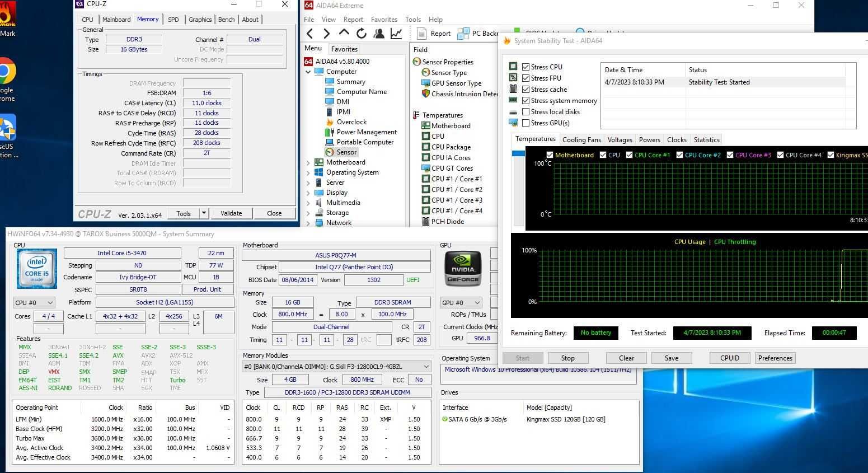Click the Stop button in Stability Test
The image size is (868, 473).
click(x=567, y=358)
